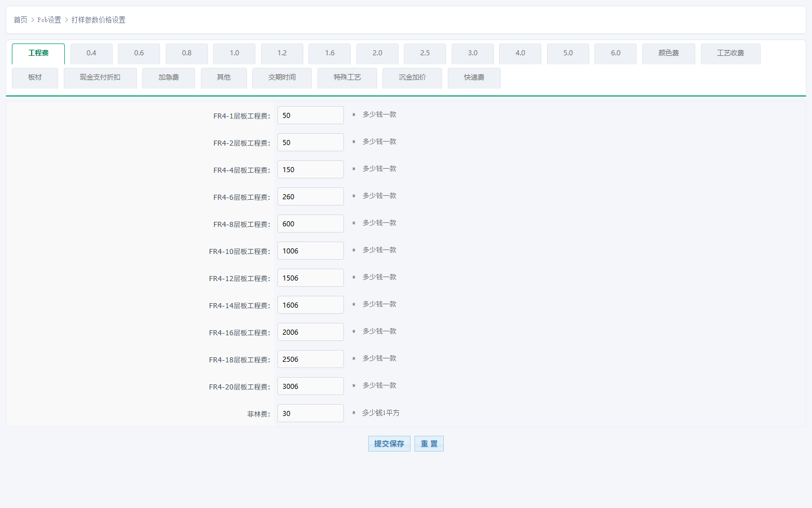
Task: Open the 6.0 thickness tab
Action: tap(615, 54)
